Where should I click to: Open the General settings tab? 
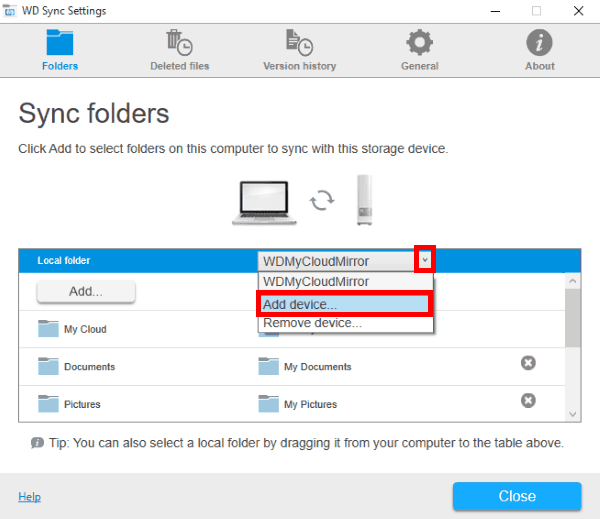[x=419, y=50]
